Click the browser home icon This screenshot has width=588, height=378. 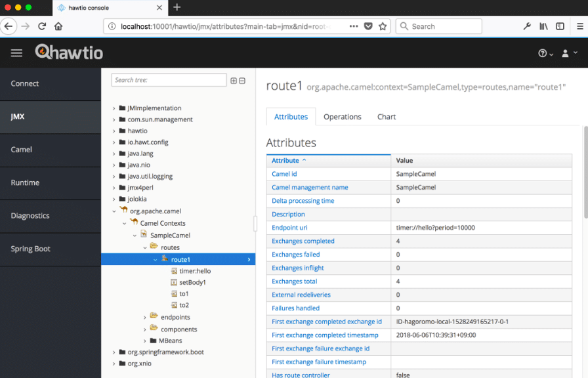(x=58, y=26)
